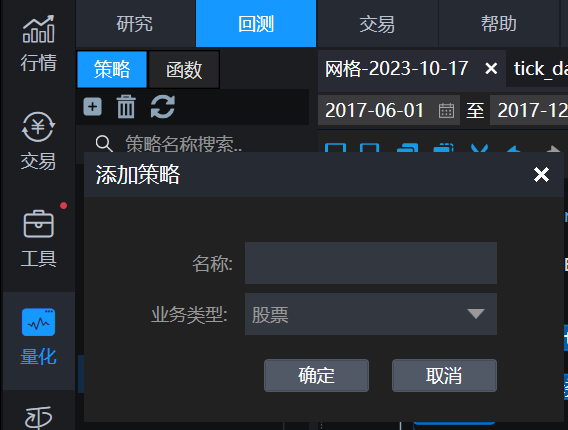Expand the 业务类型 dropdown showing 股票
568x430 pixels.
point(371,314)
